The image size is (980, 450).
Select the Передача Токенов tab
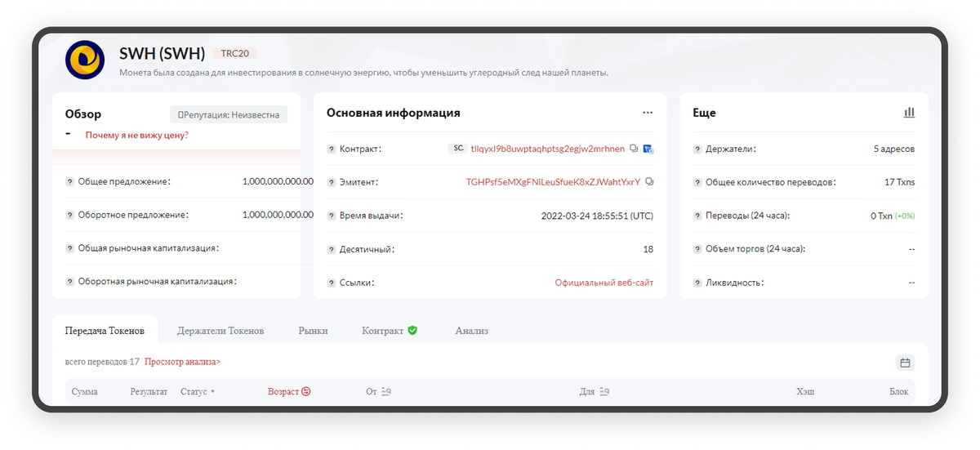(x=105, y=331)
